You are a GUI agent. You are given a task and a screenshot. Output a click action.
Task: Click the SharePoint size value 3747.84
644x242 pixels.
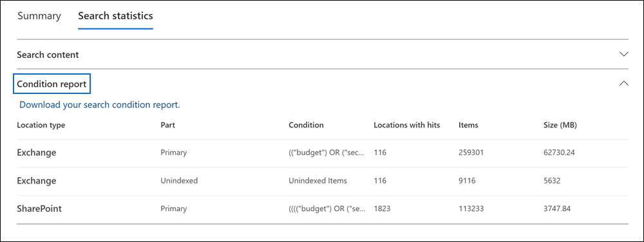coord(557,209)
